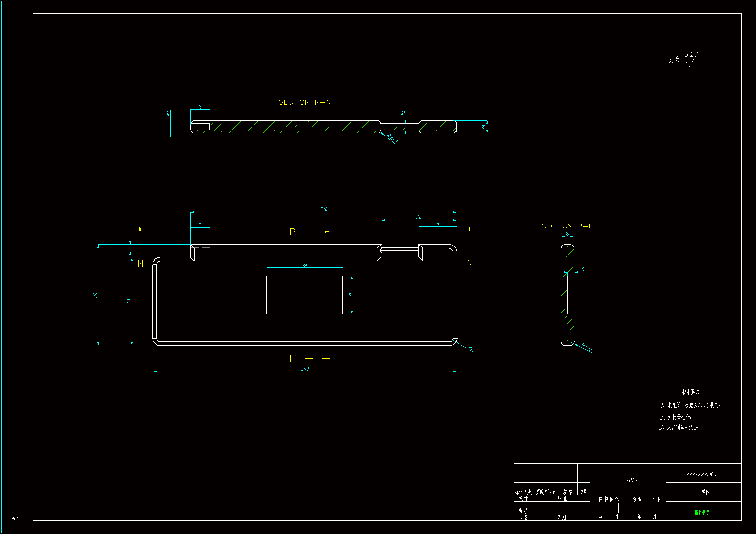This screenshot has height=534, width=756.
Task: Select the 零件 part name cell
Action: [x=705, y=492]
